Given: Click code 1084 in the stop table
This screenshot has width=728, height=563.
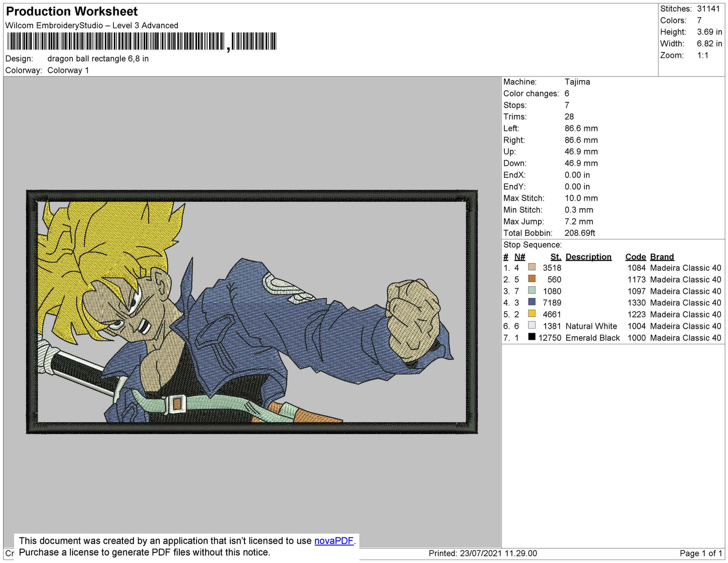Looking at the screenshot, I should point(636,268).
